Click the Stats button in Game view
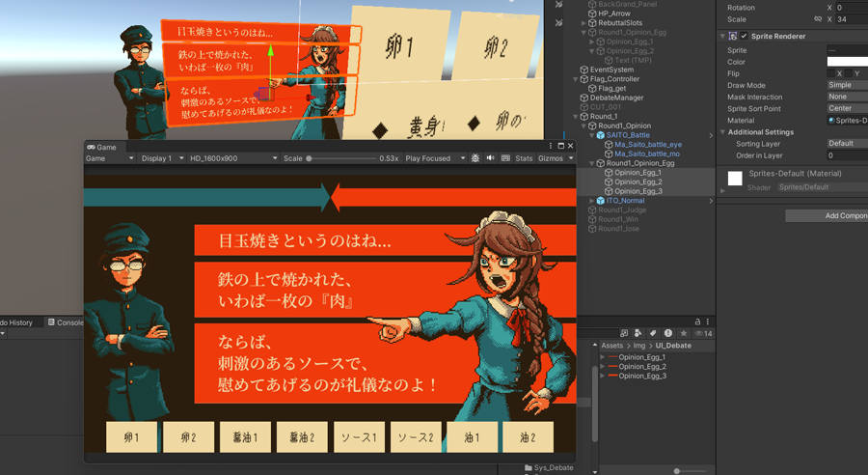This screenshot has width=868, height=475. click(x=524, y=158)
